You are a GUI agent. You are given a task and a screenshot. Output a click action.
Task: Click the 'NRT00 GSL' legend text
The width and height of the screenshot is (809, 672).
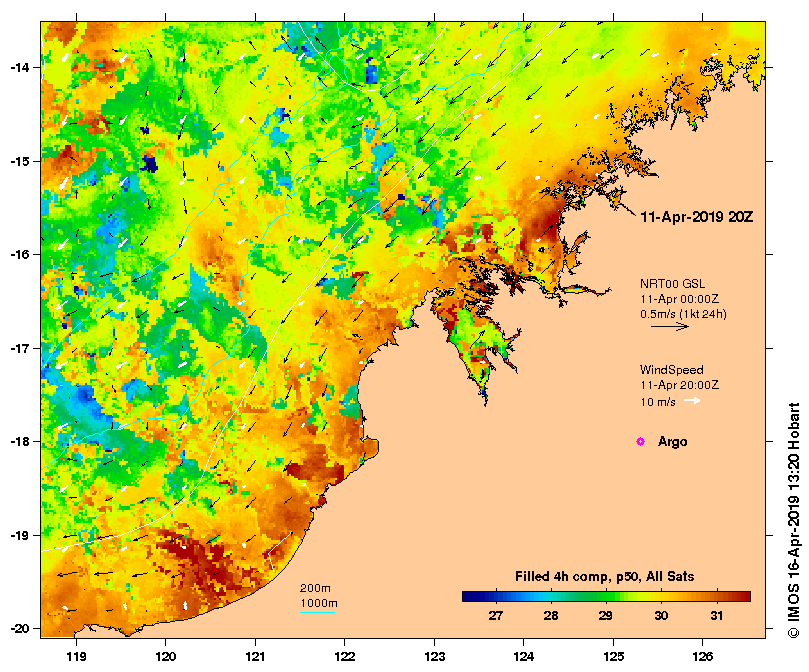click(672, 283)
